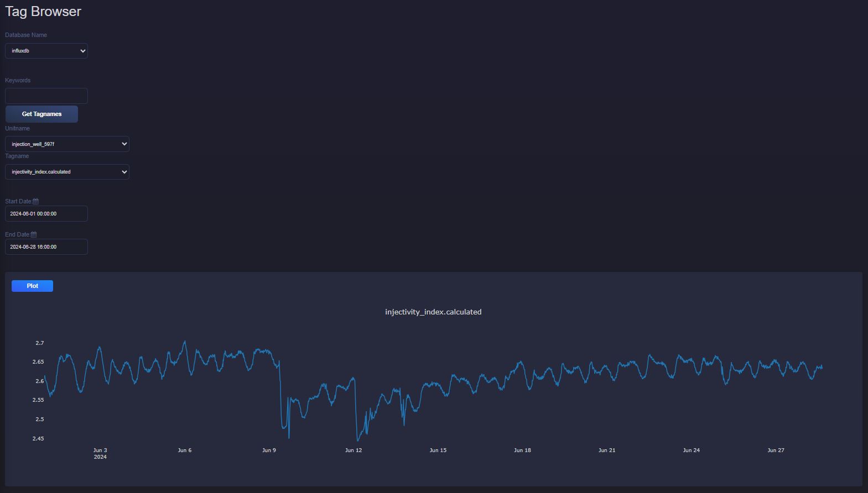Click into the Start Date input box
Image resolution: width=868 pixels, height=493 pixels.
coord(46,214)
